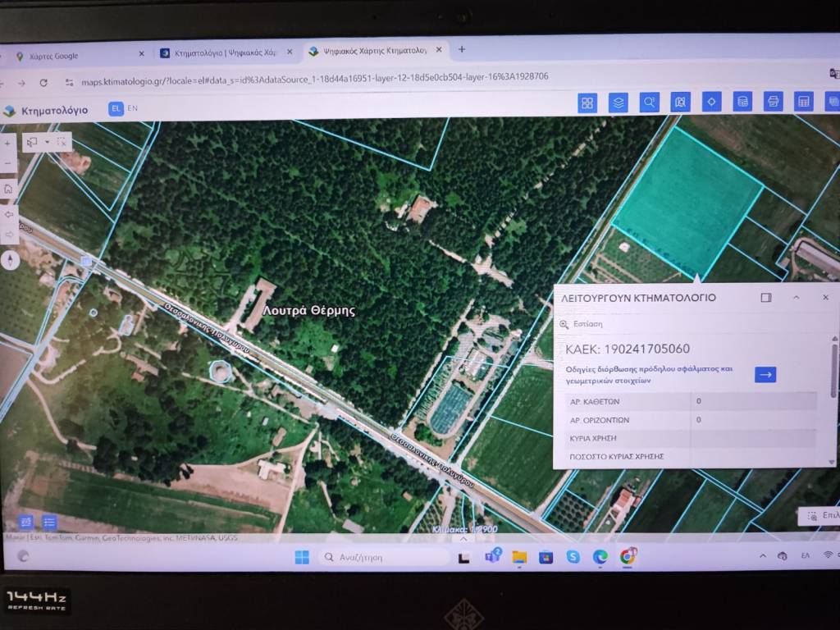The height and width of the screenshot is (630, 840).
Task: Expand the bottom panel chevron above taskbar
Action: click(x=463, y=538)
